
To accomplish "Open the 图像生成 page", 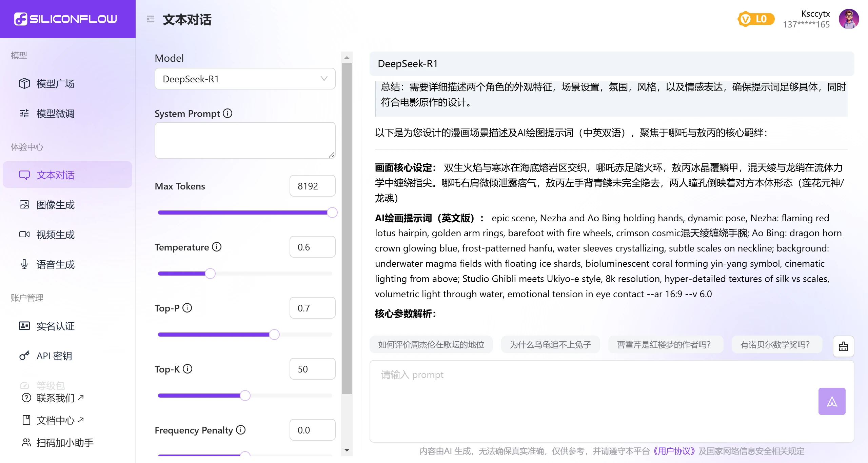I will pos(55,204).
